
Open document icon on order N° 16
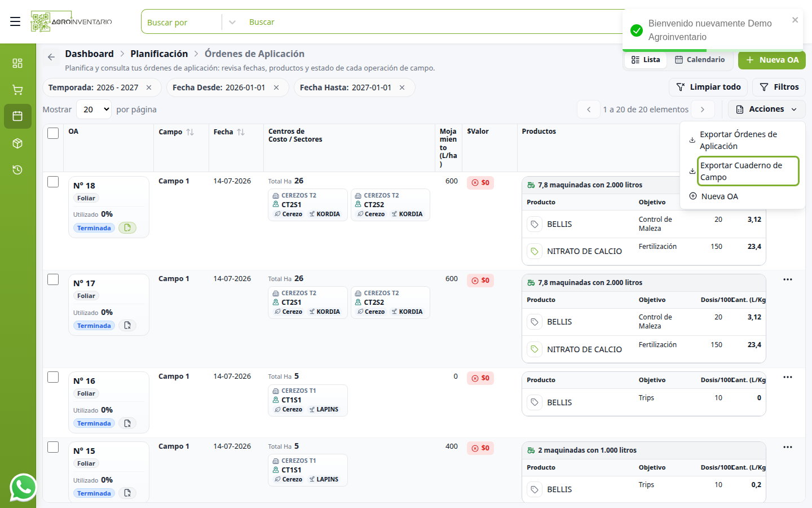[x=127, y=423]
